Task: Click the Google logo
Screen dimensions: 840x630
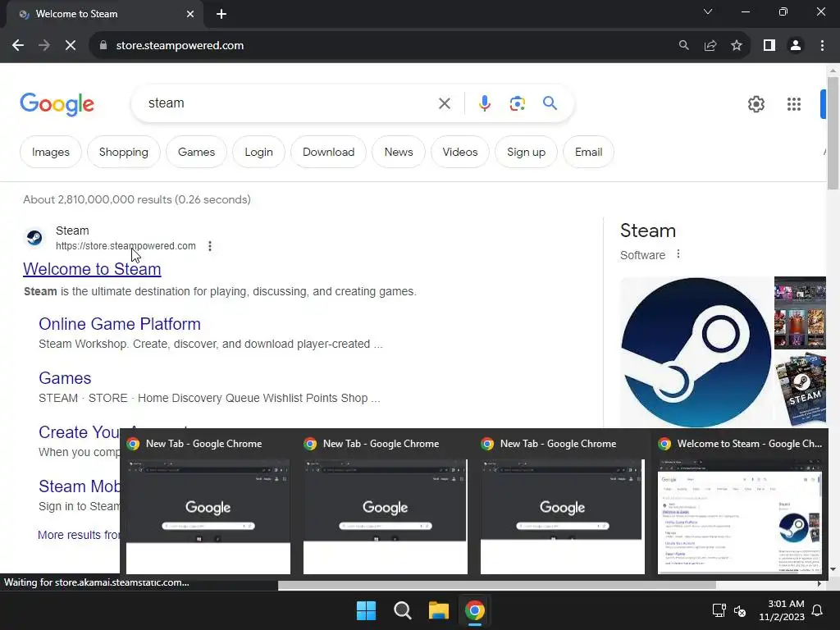Action: (57, 104)
